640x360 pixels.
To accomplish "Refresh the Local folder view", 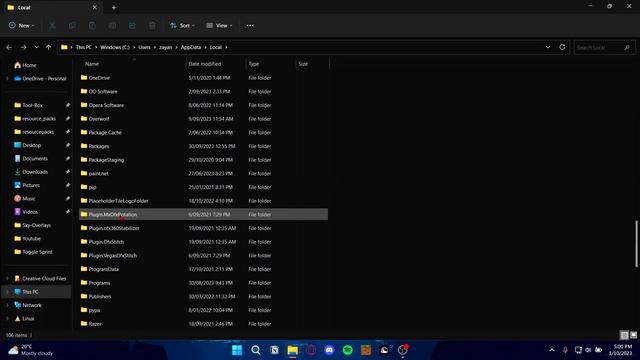I will (x=562, y=47).
